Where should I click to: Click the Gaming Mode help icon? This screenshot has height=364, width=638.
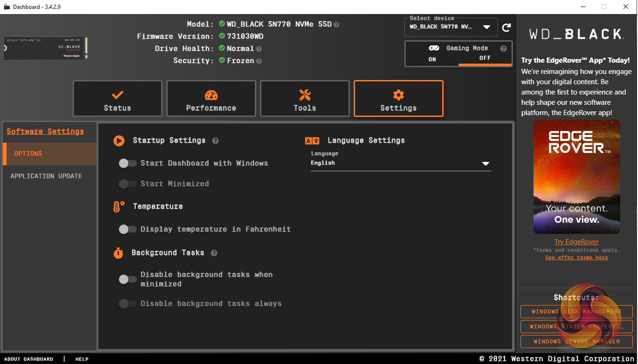coord(504,48)
